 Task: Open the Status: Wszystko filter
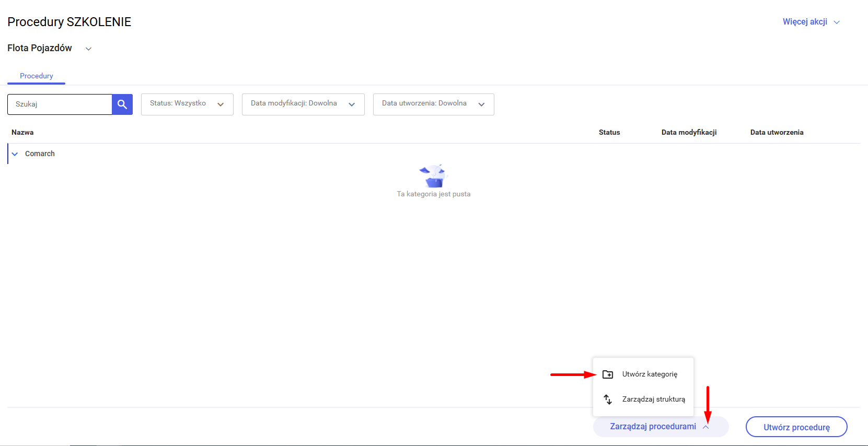(187, 104)
